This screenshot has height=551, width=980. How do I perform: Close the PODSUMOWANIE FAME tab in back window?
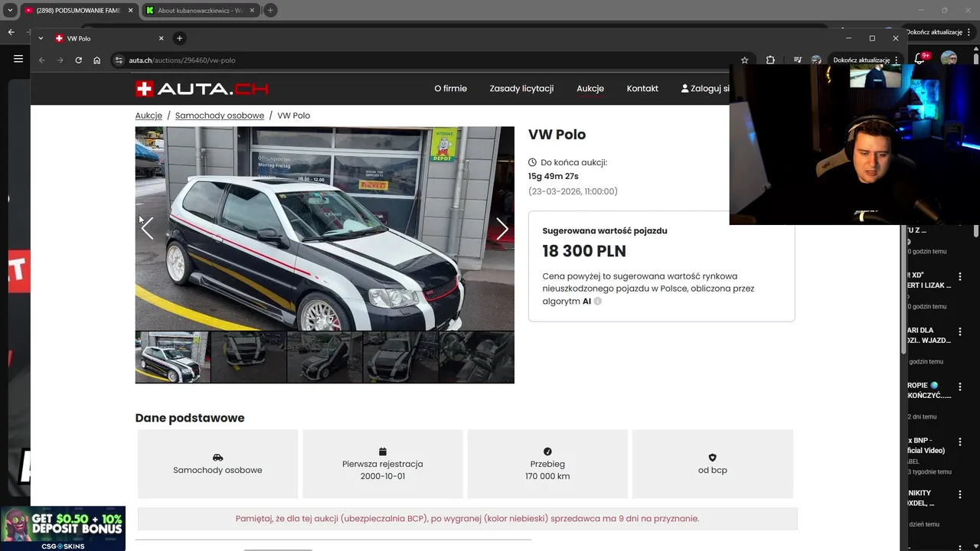tap(130, 11)
